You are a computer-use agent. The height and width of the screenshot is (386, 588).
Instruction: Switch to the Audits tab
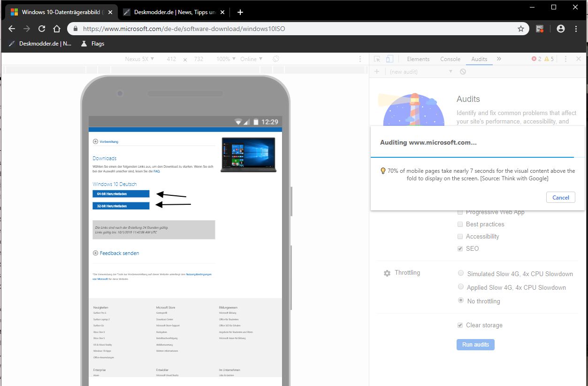tap(479, 59)
